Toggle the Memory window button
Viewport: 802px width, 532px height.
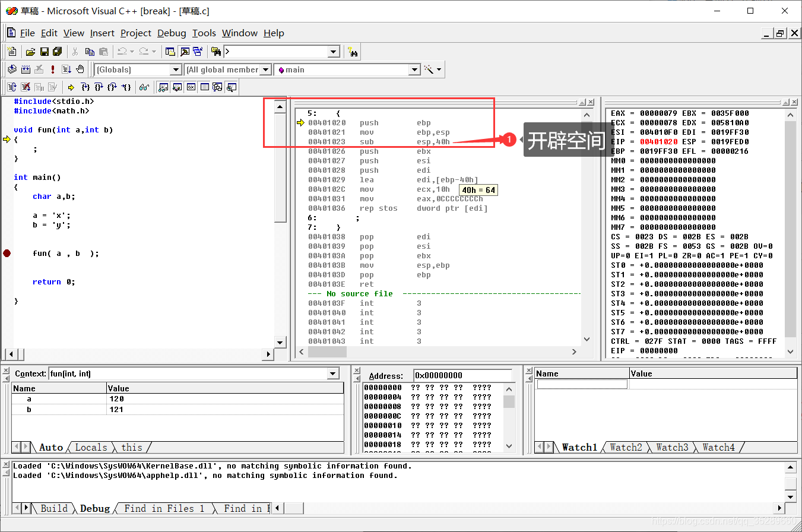click(x=204, y=87)
